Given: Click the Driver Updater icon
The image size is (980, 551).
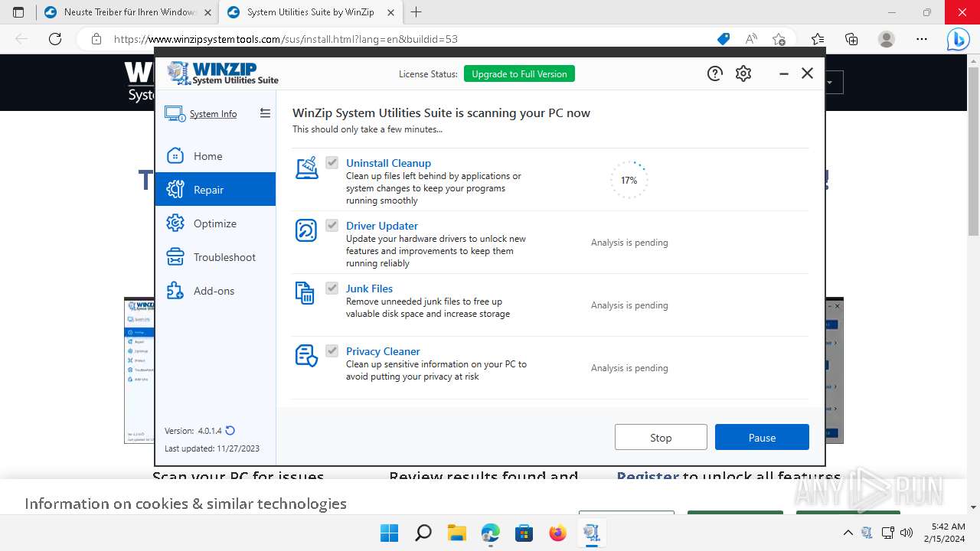Looking at the screenshot, I should (x=306, y=230).
